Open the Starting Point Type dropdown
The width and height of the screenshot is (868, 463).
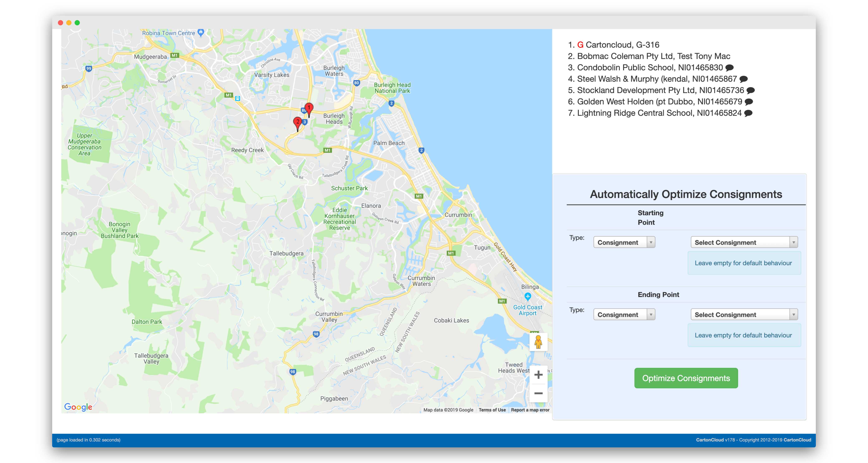[624, 242]
